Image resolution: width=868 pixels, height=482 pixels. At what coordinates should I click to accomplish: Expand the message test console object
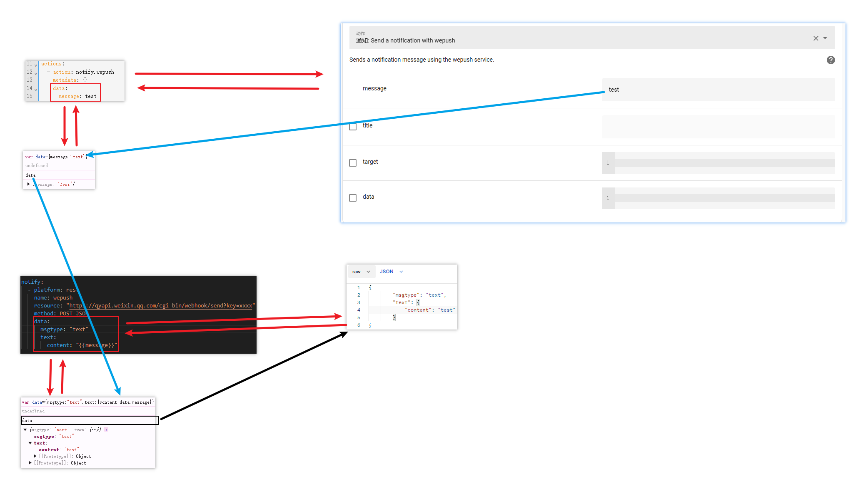coord(28,184)
